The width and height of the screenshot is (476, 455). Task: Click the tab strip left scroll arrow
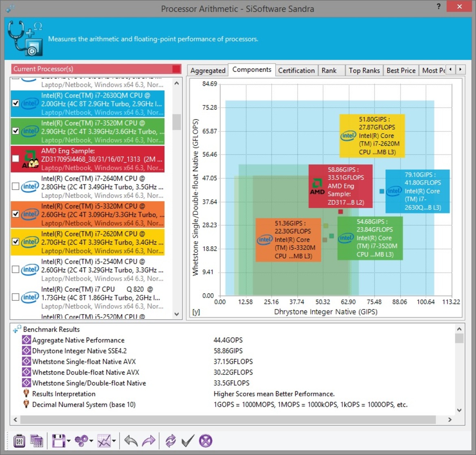click(450, 70)
